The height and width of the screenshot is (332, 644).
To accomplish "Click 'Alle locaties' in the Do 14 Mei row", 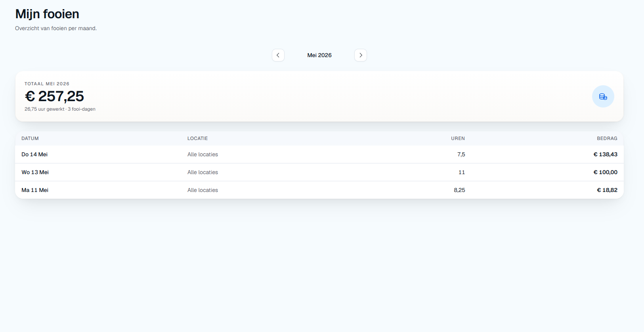I will click(x=203, y=154).
